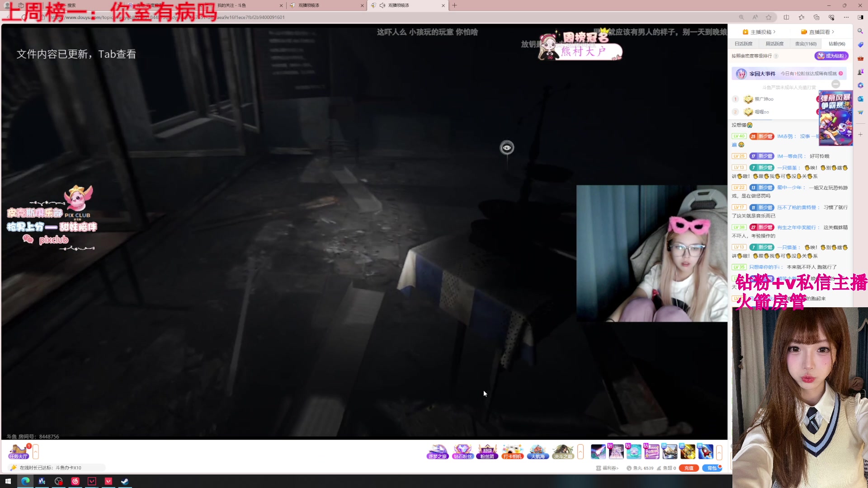The image size is (868, 488).
Task: Send the seashell pearl gift
Action: (x=634, y=451)
